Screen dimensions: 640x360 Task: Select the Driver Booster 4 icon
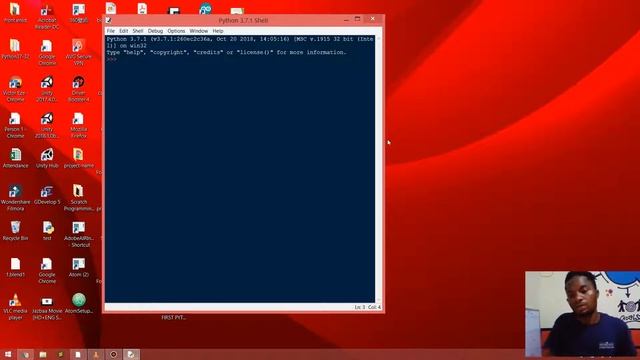78,89
